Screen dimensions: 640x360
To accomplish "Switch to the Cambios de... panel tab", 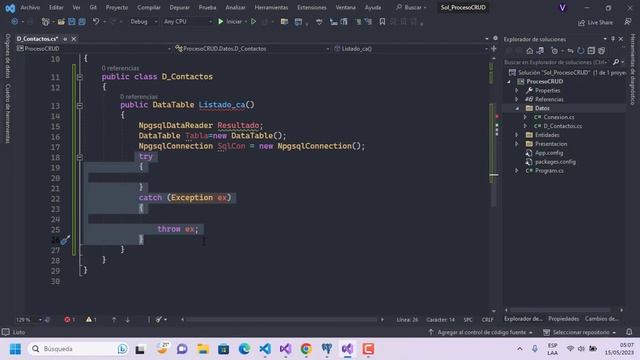I will 602,319.
